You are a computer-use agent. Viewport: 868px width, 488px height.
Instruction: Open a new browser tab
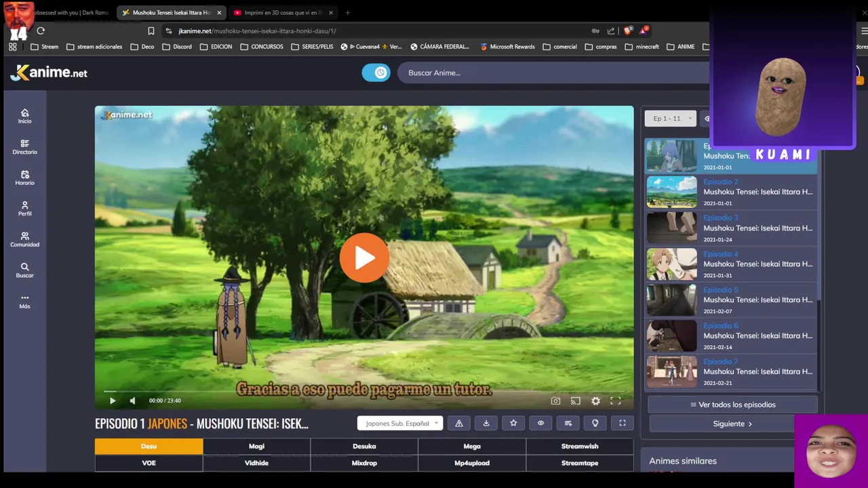(x=347, y=12)
